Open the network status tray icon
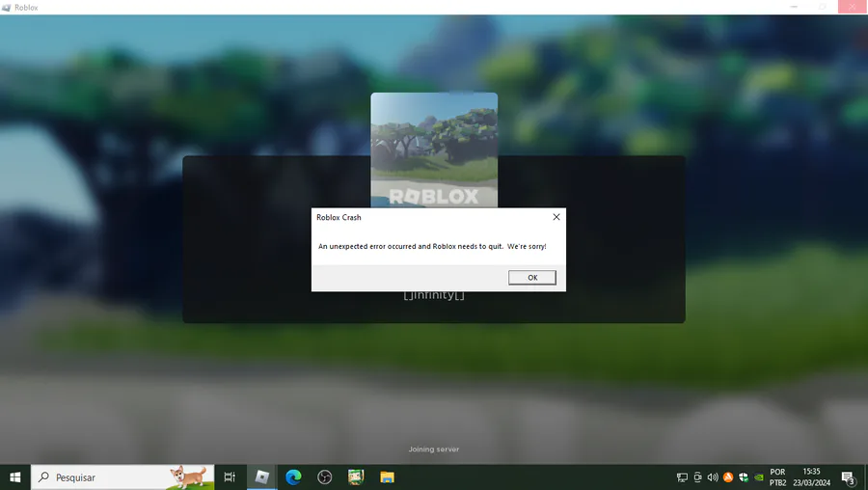This screenshot has height=490, width=868. 682,477
